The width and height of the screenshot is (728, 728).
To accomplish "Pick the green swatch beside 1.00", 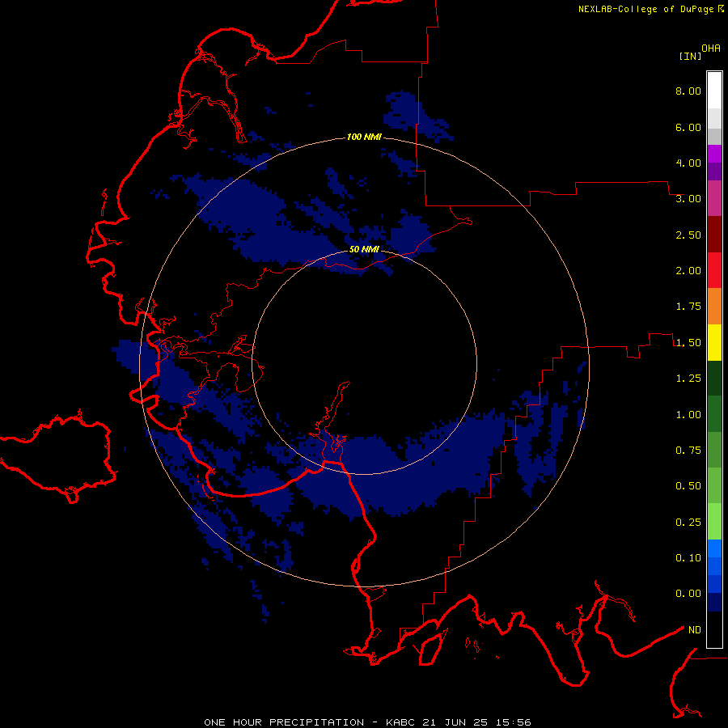I will click(714, 414).
